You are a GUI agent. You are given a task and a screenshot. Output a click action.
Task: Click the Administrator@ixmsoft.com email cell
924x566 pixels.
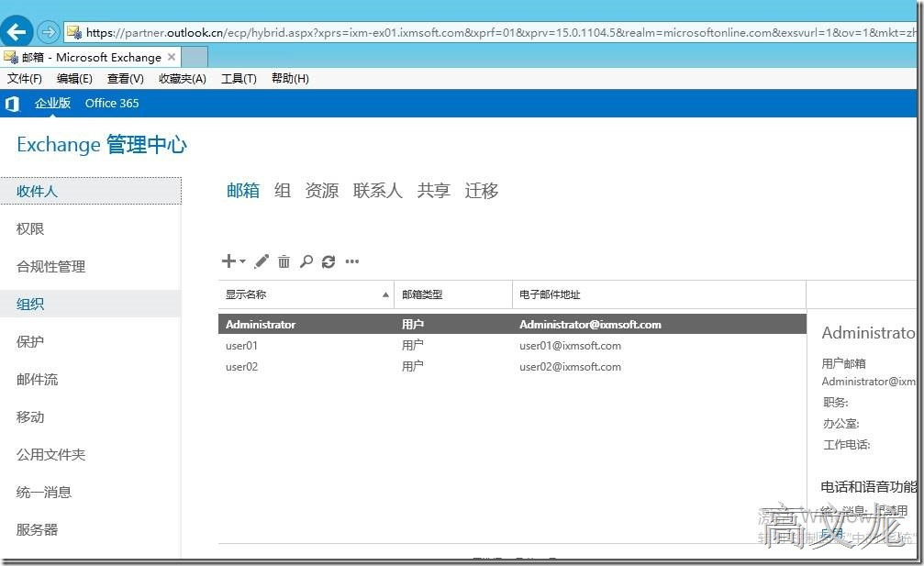point(590,325)
